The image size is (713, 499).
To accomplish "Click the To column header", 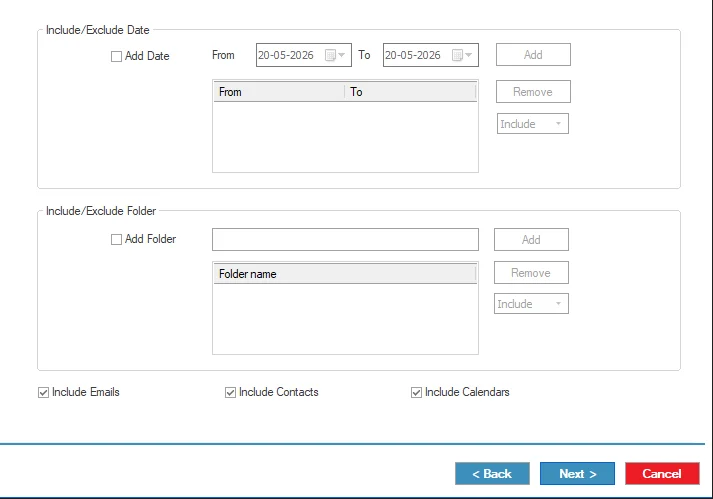I will tap(411, 92).
